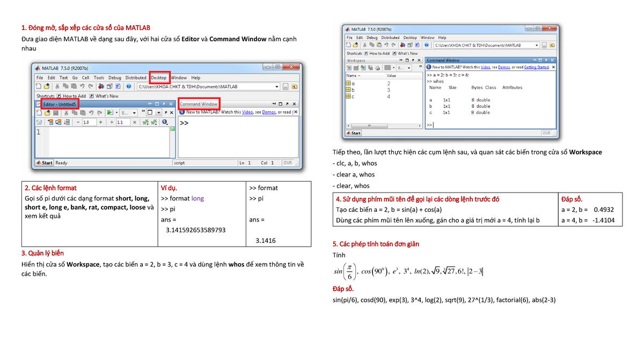
Task: Open GUIDE via its toolbar icon
Action: coord(110,85)
